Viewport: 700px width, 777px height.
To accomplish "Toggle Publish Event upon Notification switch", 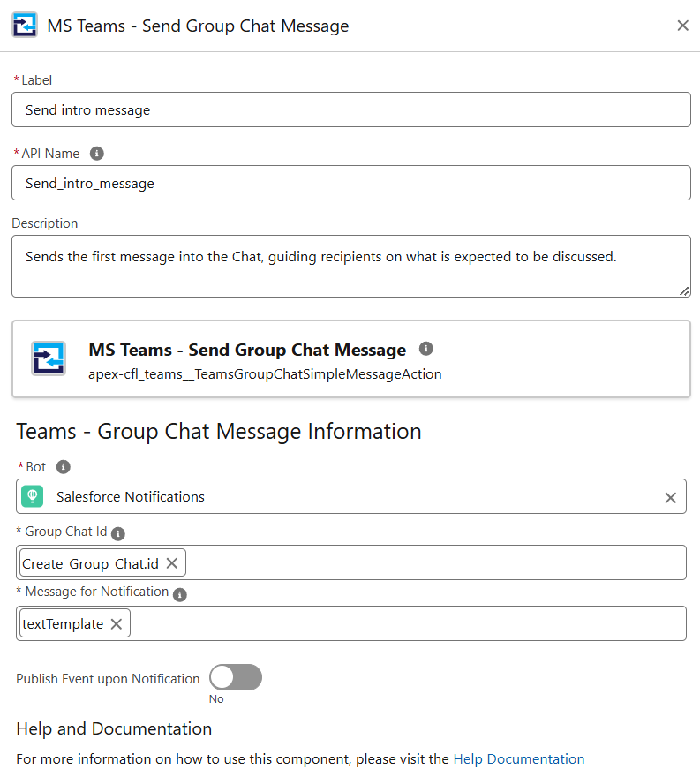I will (236, 677).
